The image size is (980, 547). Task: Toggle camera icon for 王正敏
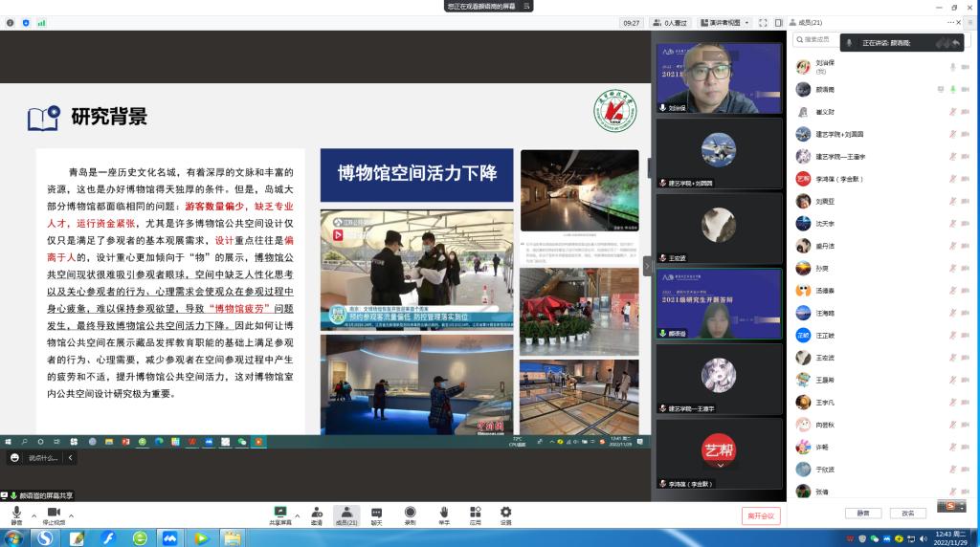[x=965, y=336]
